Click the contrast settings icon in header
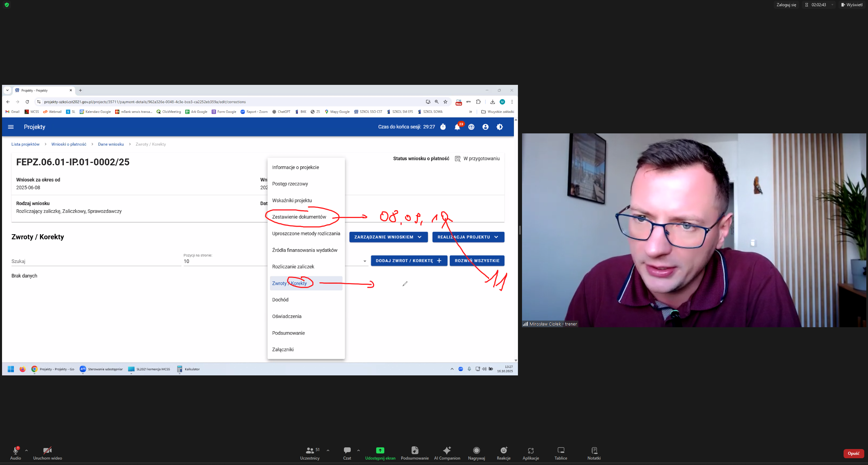This screenshot has width=868, height=465. pos(500,127)
